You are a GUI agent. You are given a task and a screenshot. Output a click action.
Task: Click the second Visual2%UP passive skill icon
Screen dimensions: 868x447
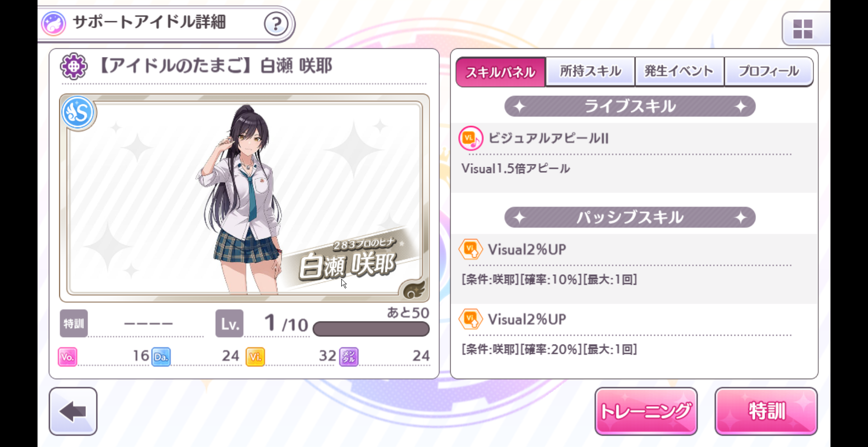pyautogui.click(x=471, y=320)
